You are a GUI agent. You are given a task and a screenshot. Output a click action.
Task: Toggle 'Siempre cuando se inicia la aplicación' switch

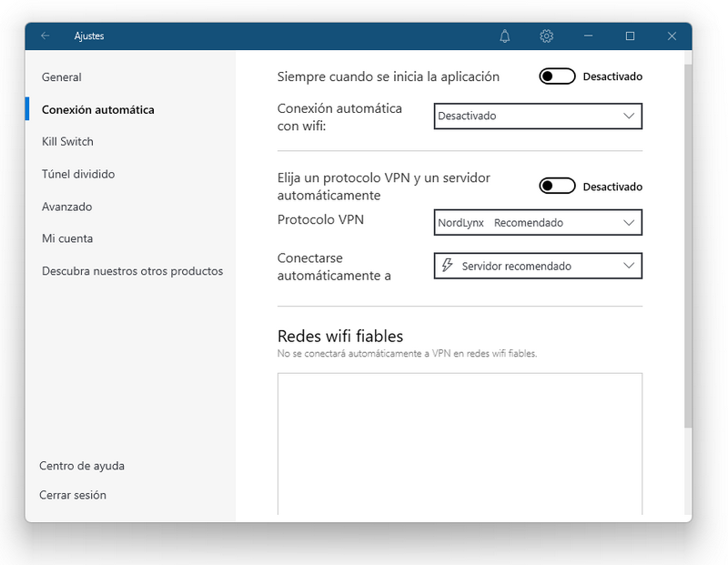(x=557, y=76)
